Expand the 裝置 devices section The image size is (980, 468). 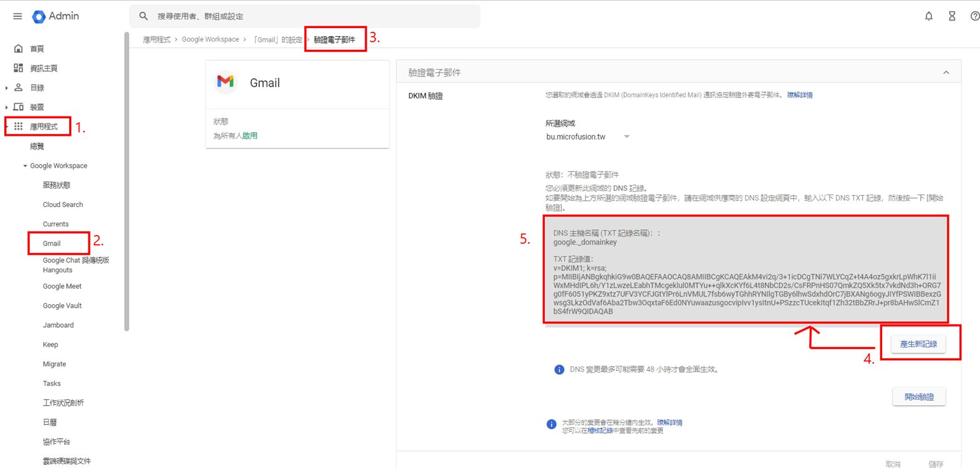point(7,107)
